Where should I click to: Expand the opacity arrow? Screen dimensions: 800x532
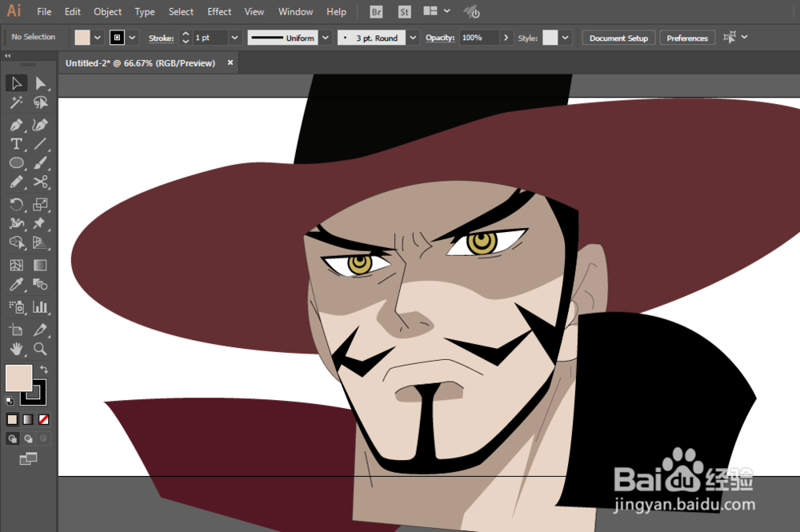pos(506,38)
